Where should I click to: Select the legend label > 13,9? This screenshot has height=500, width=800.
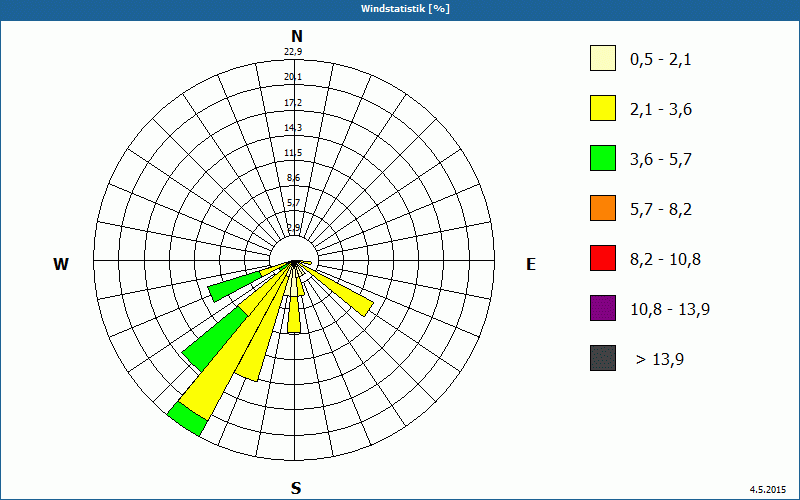click(x=660, y=360)
